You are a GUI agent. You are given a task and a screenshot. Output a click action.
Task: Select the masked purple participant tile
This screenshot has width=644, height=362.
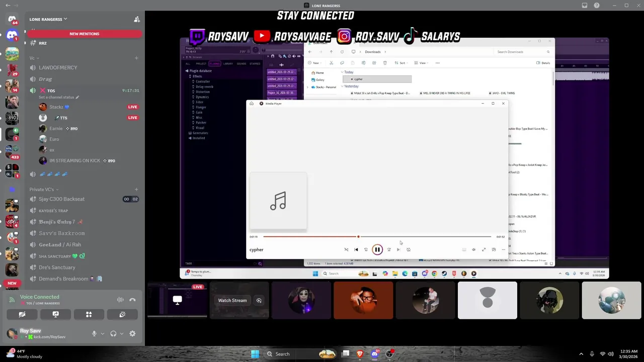[301, 300]
